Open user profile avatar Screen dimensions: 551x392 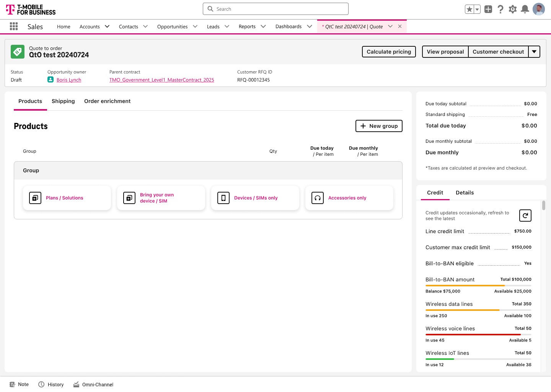pos(539,9)
